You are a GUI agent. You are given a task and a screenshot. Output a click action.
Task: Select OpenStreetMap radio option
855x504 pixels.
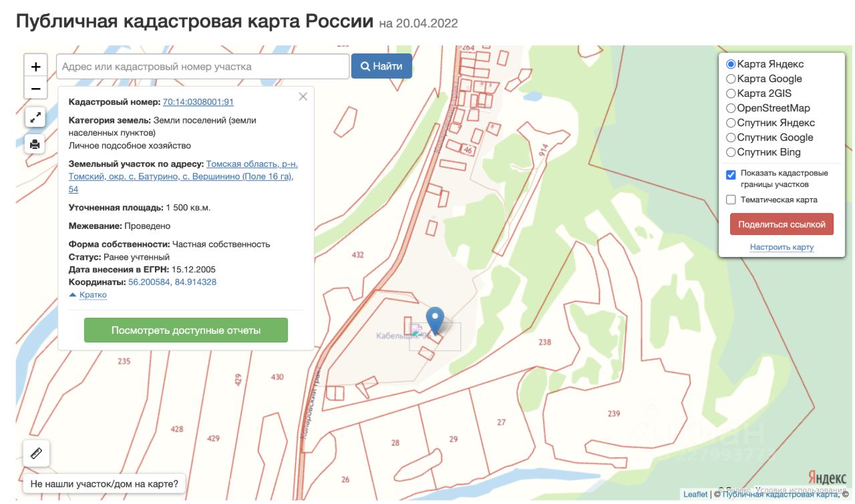[731, 108]
